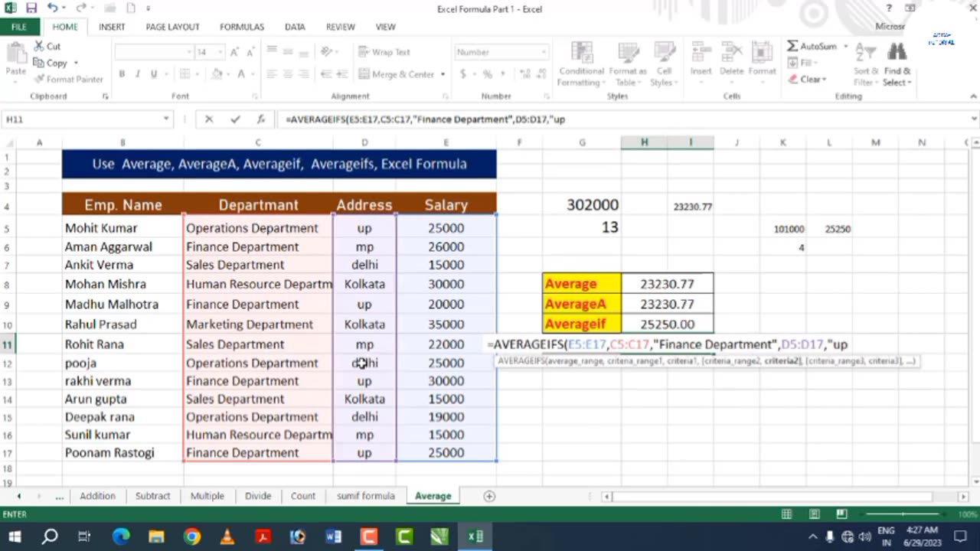The image size is (980, 551).
Task: Click the Font Color letter A
Action: (241, 74)
